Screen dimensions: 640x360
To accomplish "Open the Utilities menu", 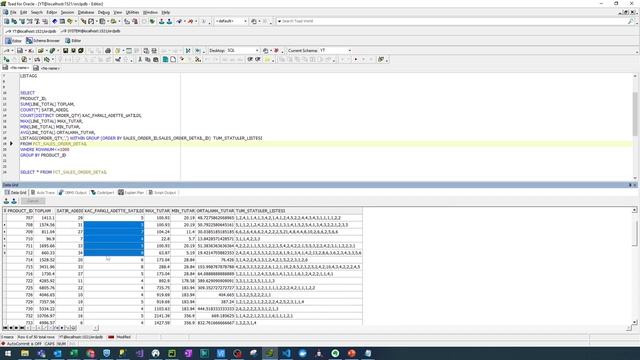I will point(132,12).
